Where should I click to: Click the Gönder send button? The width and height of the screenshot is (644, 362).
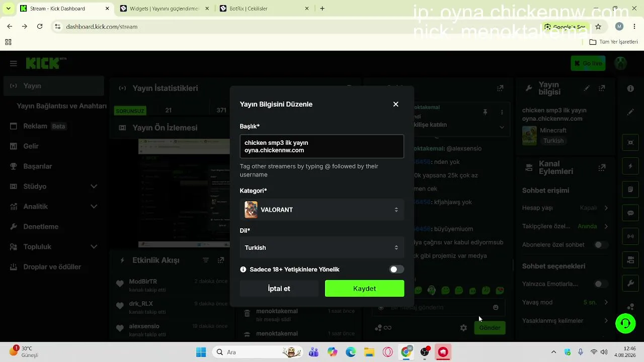490,328
